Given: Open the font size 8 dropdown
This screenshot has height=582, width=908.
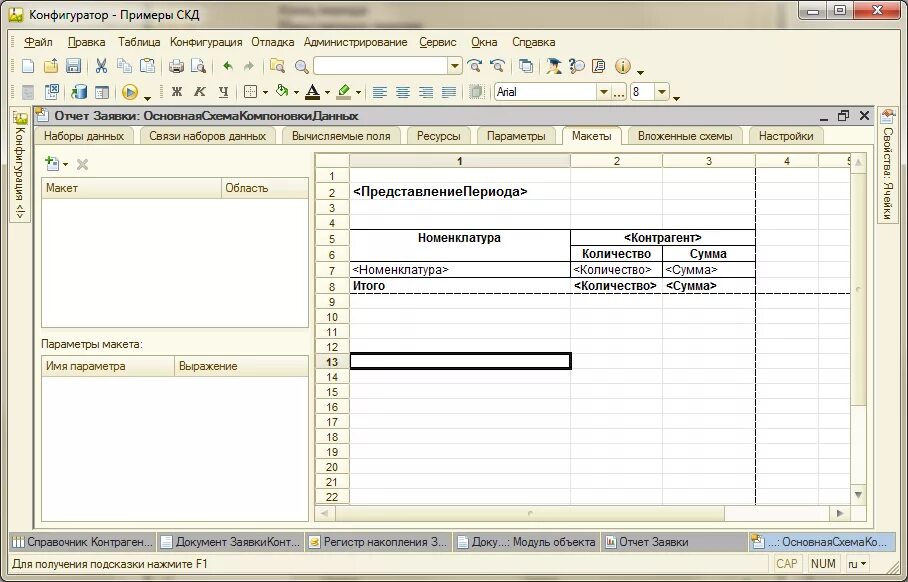Looking at the screenshot, I should (x=662, y=92).
